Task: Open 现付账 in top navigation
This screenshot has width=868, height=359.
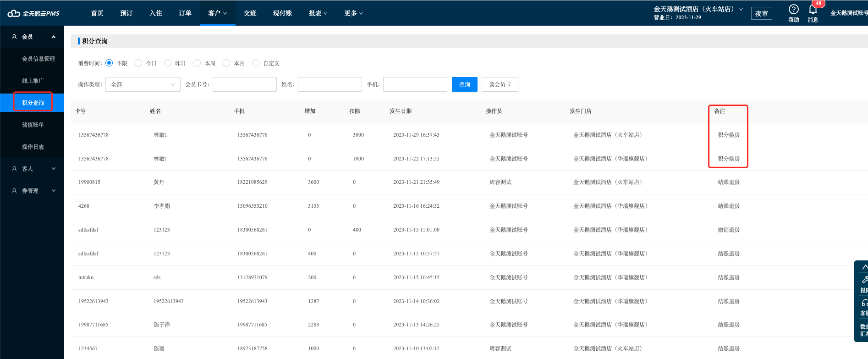Action: tap(283, 13)
